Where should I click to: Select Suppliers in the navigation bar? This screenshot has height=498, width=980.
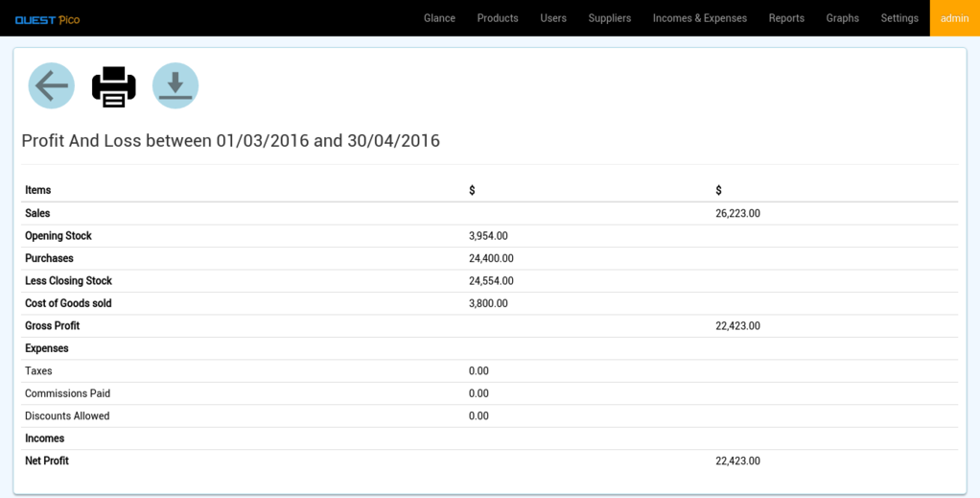(x=610, y=18)
